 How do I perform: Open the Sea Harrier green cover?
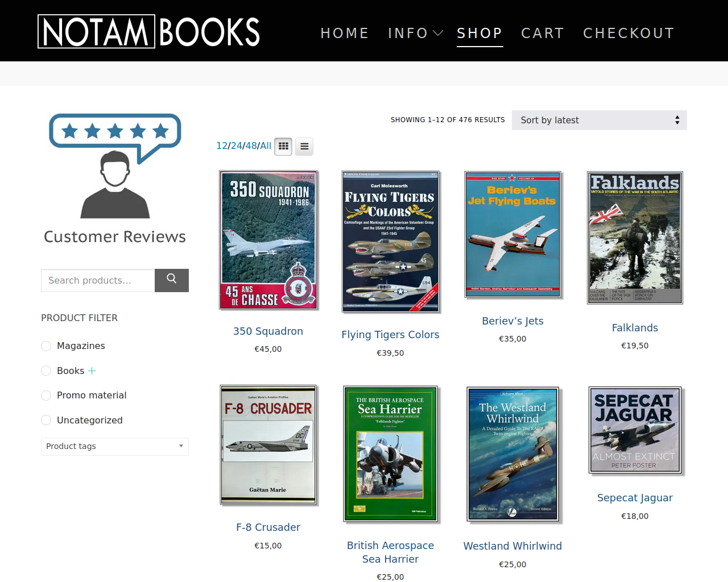(391, 454)
